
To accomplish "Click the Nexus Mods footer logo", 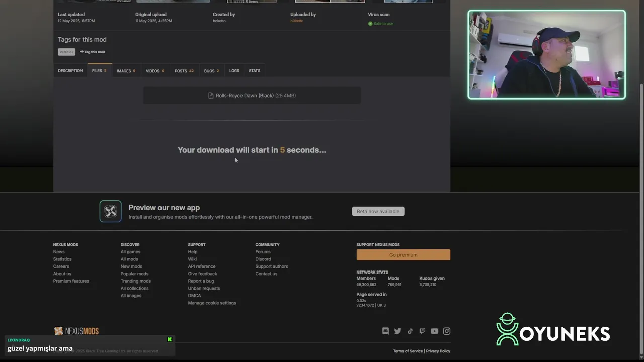I will [76, 331].
